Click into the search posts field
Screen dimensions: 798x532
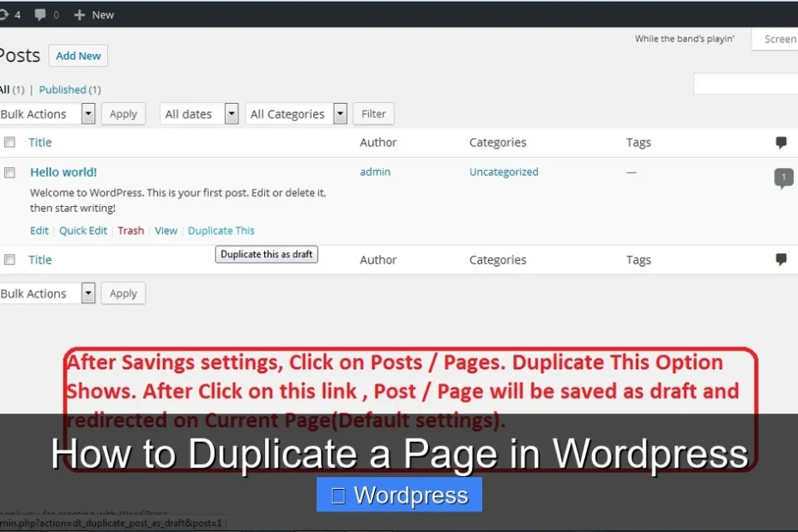[x=746, y=83]
